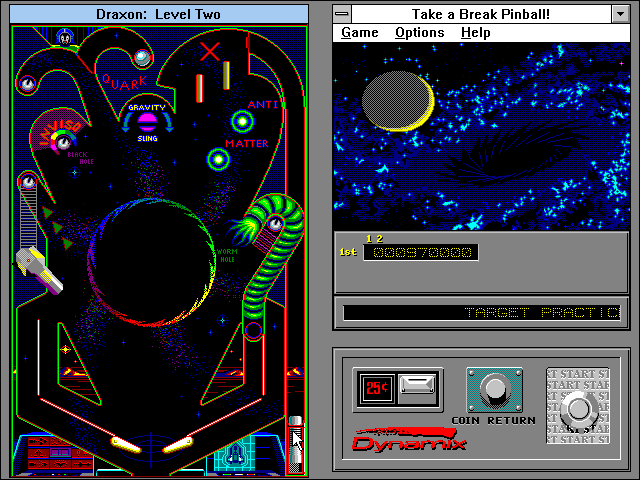Click the alien character at top left
This screenshot has height=480, width=640.
tap(64, 38)
